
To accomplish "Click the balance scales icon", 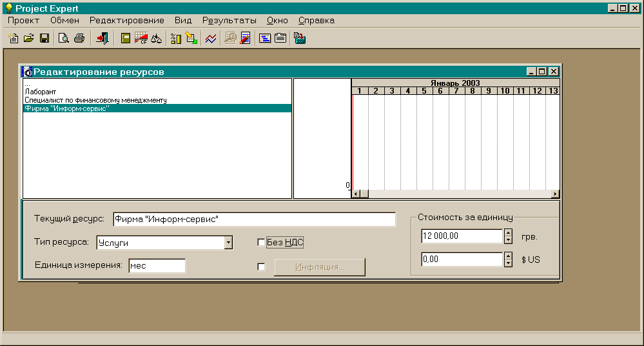I will 156,39.
